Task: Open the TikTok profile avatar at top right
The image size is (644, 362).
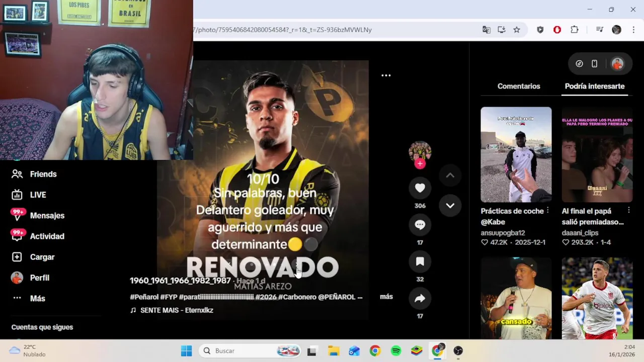Action: (617, 64)
